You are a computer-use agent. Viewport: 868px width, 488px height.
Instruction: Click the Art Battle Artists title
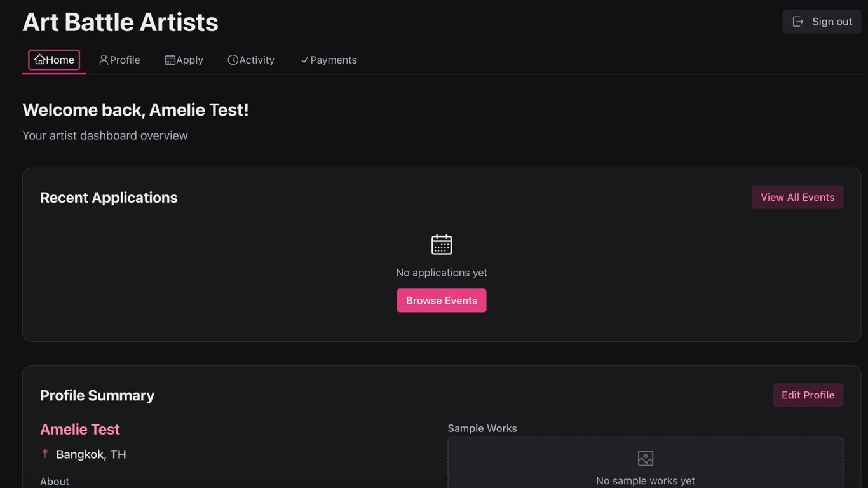tap(121, 22)
